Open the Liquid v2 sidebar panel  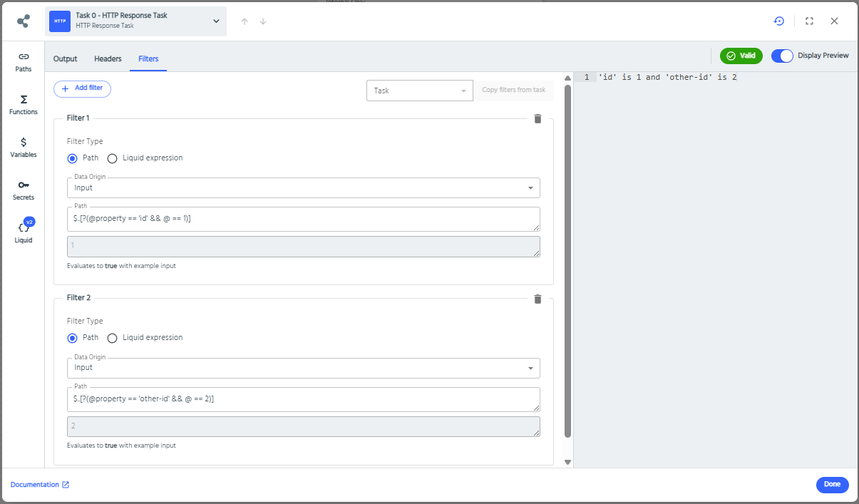pyautogui.click(x=24, y=232)
